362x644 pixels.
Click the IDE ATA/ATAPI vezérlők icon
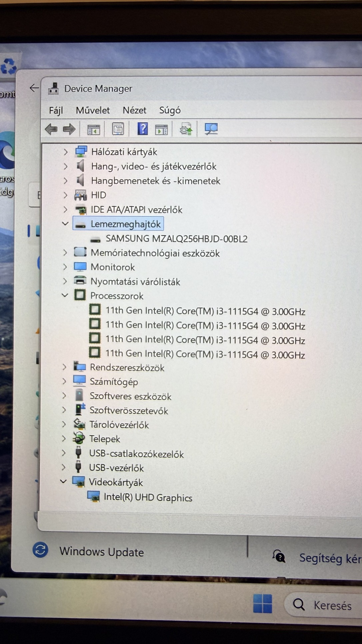[81, 210]
